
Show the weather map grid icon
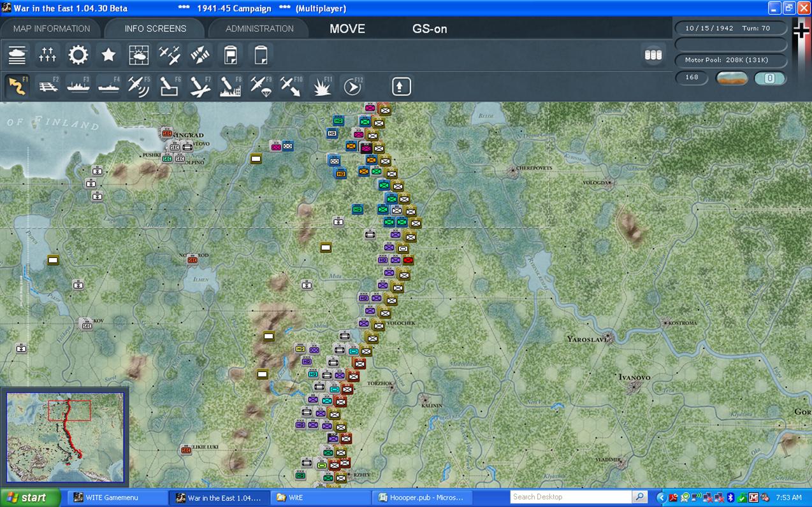139,55
